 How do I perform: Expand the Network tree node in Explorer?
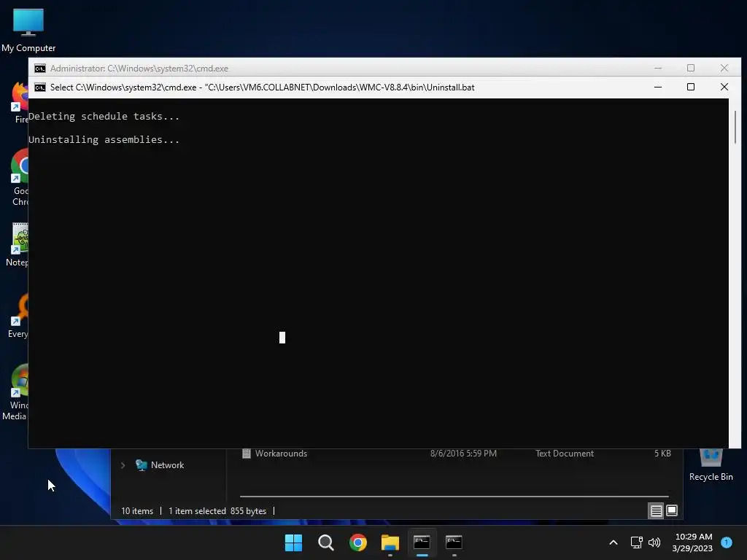coord(123,465)
